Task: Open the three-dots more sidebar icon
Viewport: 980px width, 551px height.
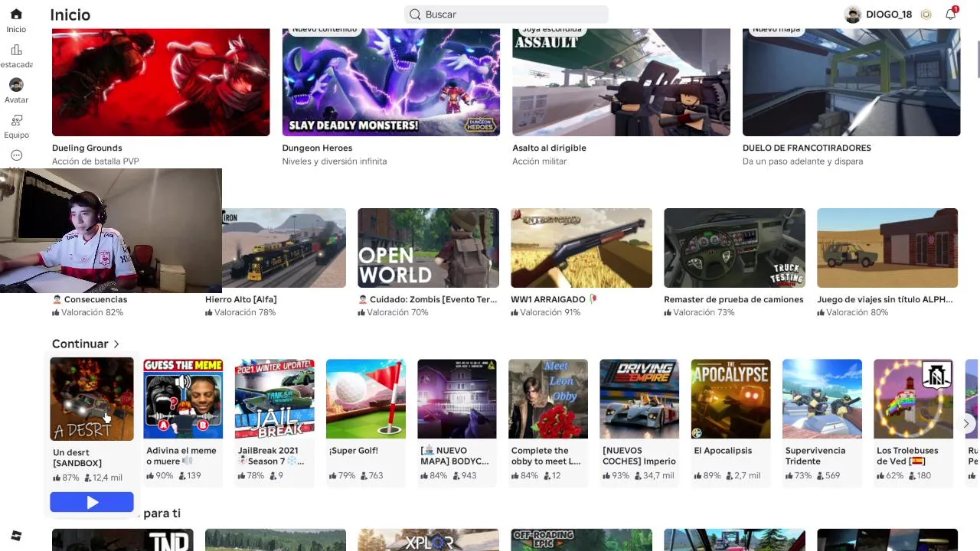Action: point(16,155)
